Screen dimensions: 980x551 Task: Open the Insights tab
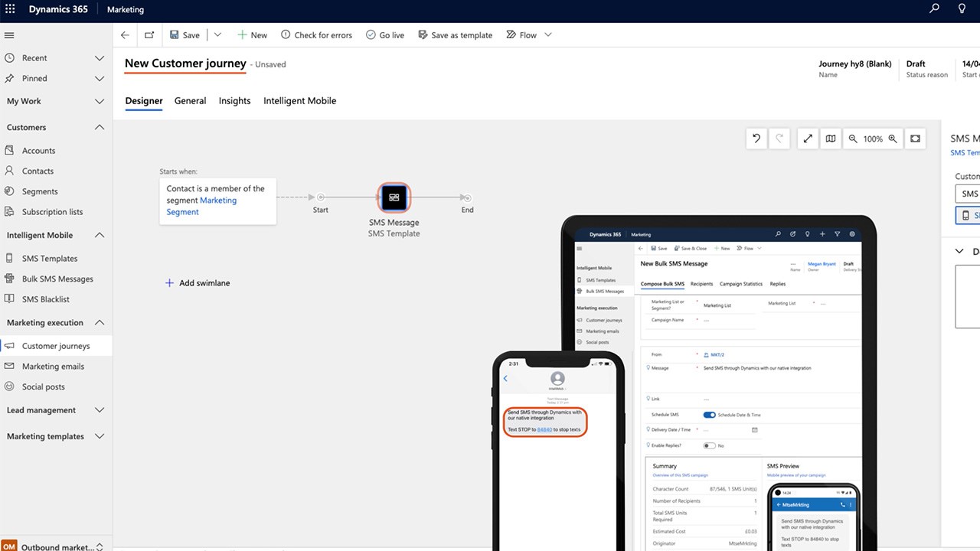[234, 101]
